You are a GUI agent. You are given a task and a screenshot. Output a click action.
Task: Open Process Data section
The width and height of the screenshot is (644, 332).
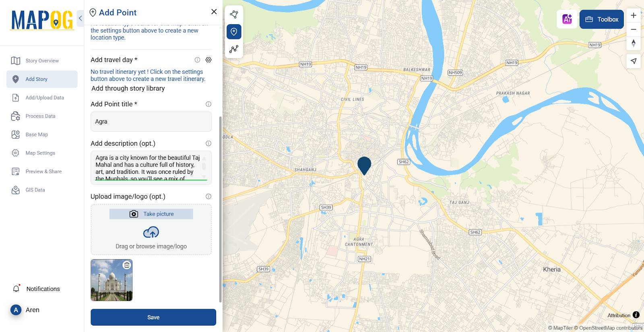42,116
